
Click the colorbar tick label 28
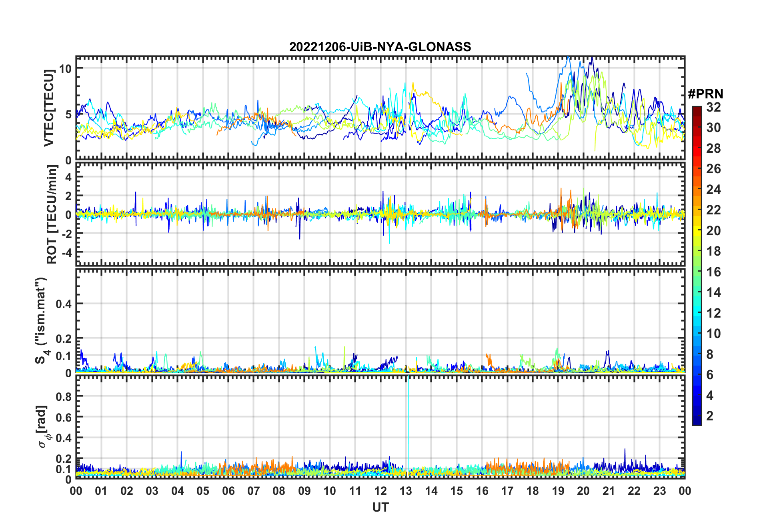[713, 148]
